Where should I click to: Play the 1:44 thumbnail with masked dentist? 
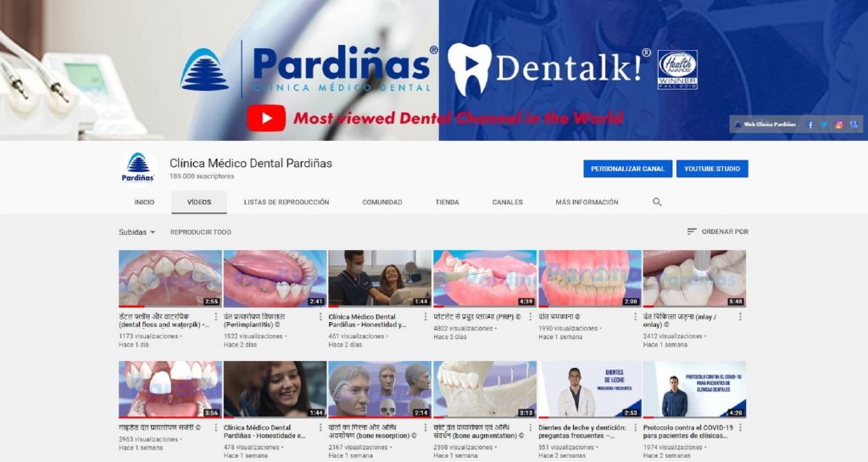point(380,279)
